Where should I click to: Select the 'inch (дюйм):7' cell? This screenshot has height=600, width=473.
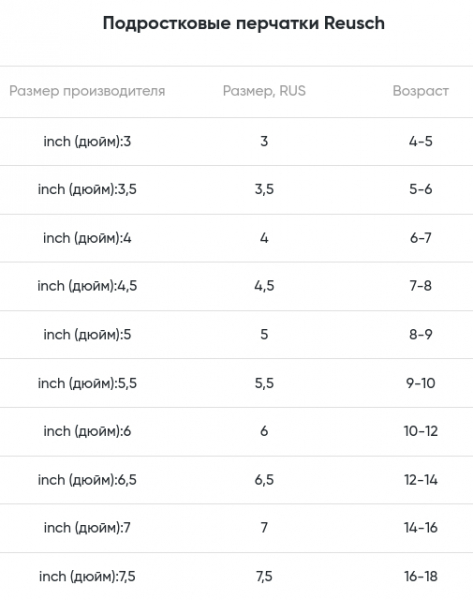(x=87, y=528)
